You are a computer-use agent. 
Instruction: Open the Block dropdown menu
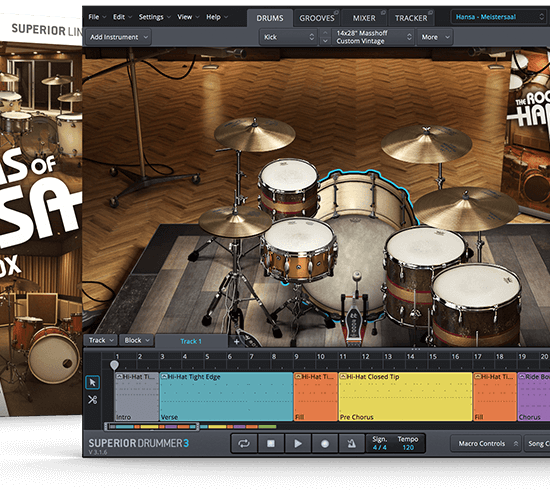point(136,340)
